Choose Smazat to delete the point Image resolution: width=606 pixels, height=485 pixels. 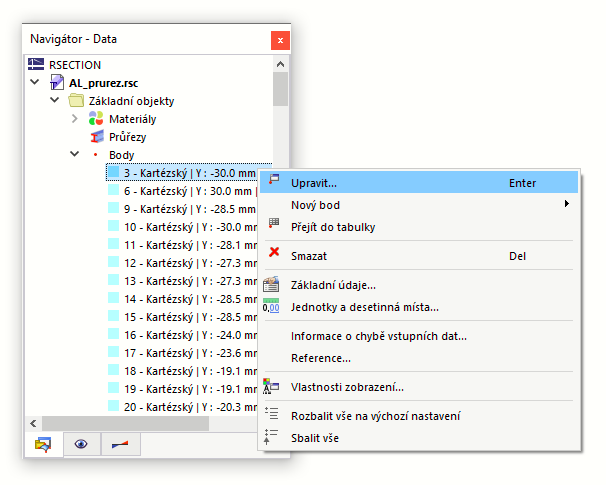click(x=419, y=255)
